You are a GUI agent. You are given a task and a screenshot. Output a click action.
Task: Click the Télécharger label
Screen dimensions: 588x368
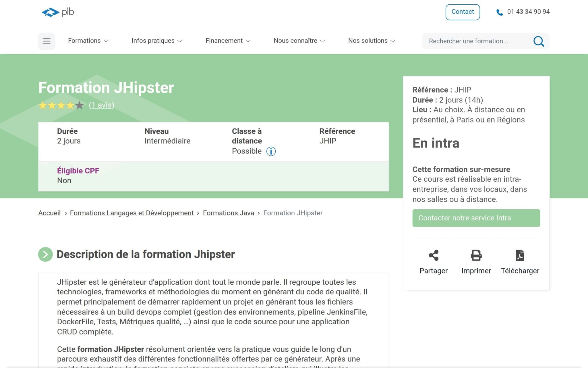(520, 271)
